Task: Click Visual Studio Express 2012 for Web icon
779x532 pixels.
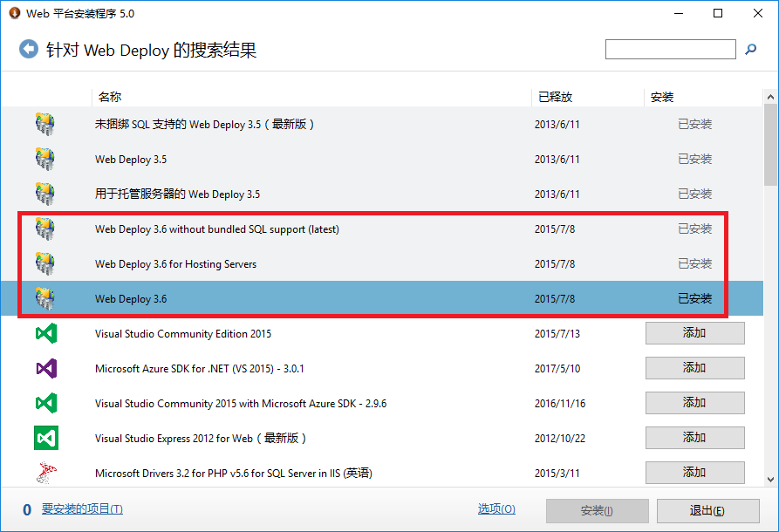Action: pyautogui.click(x=46, y=438)
